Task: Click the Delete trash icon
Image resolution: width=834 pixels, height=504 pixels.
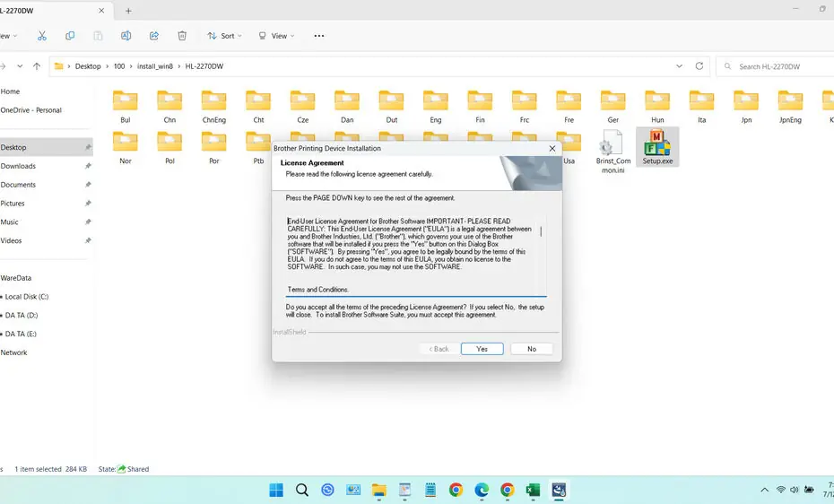Action: click(182, 36)
